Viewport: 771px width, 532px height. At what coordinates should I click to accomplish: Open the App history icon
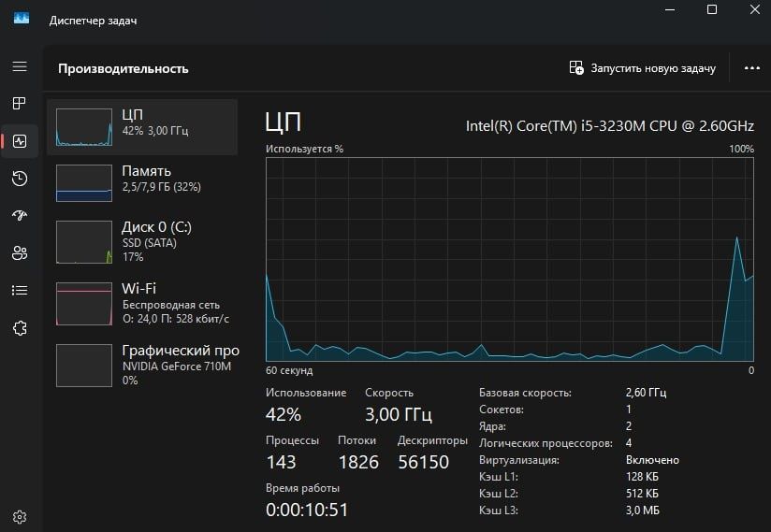tap(20, 179)
